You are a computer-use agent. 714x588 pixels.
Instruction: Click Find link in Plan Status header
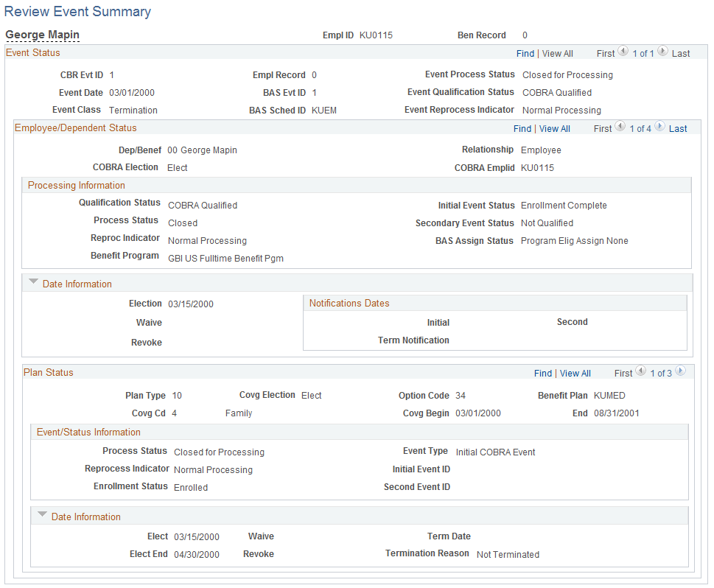(543, 374)
